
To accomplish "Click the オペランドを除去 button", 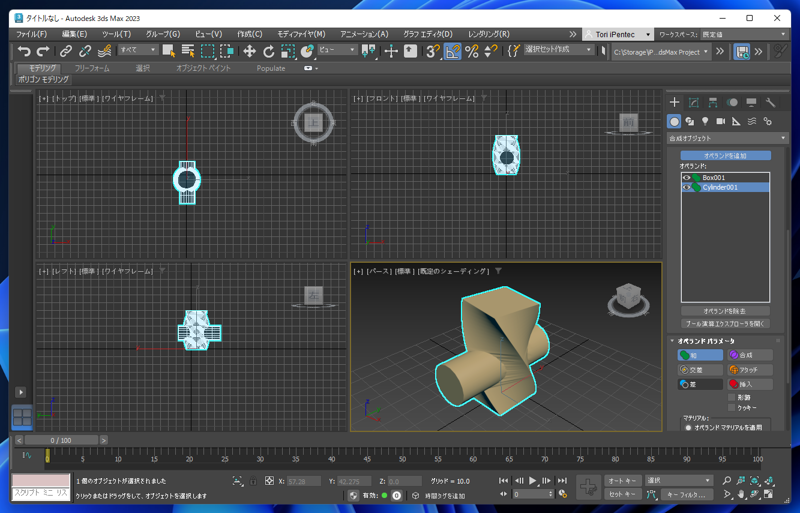I will point(726,311).
